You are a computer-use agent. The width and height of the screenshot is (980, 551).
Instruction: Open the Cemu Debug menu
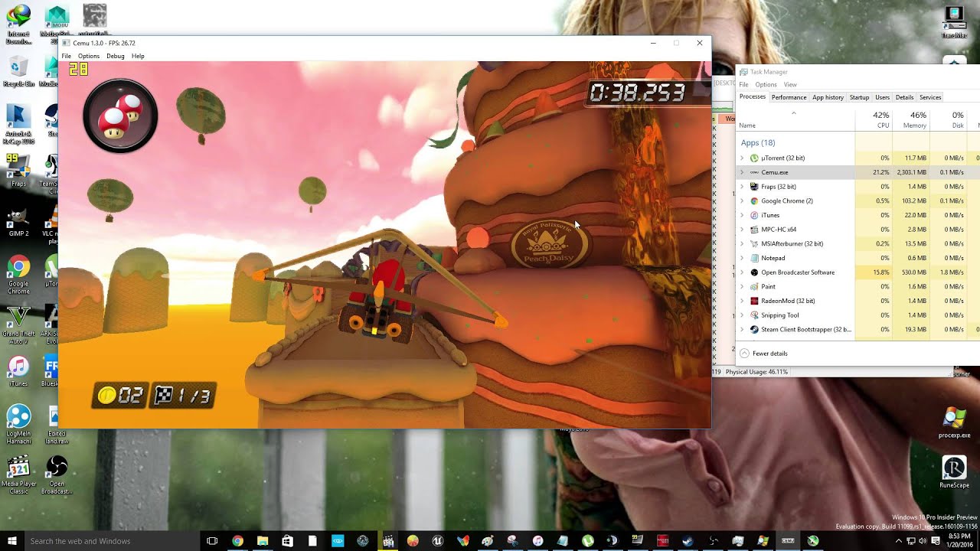pos(116,56)
